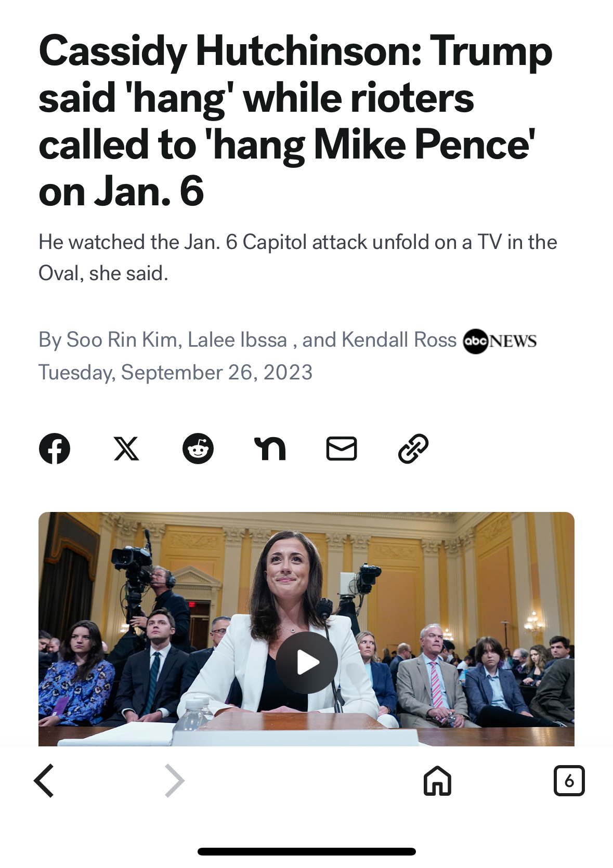Share article on X
The image size is (613, 868).
pos(126,449)
